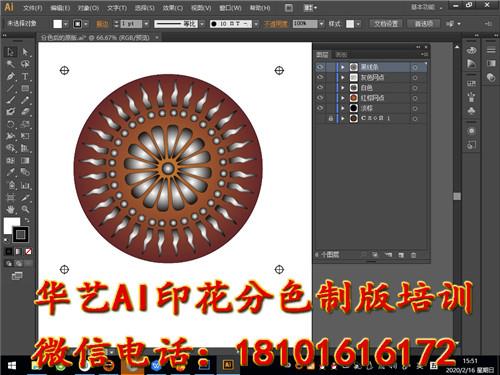Image resolution: width=500 pixels, height=375 pixels.
Task: Select the Zoom magnifier tool
Action: tap(25, 209)
